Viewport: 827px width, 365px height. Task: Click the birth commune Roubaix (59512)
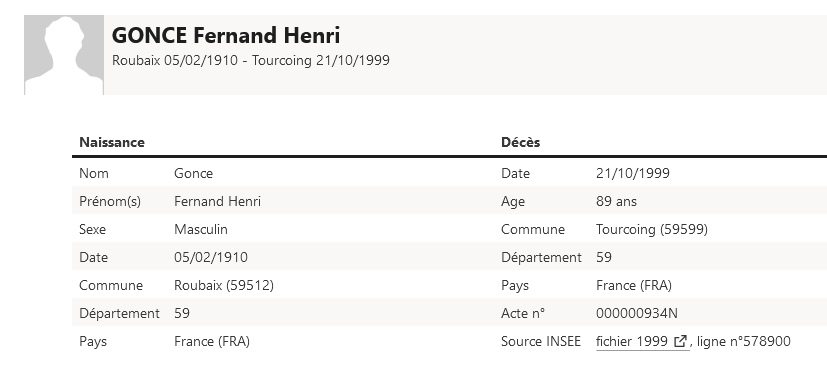pyautogui.click(x=224, y=285)
